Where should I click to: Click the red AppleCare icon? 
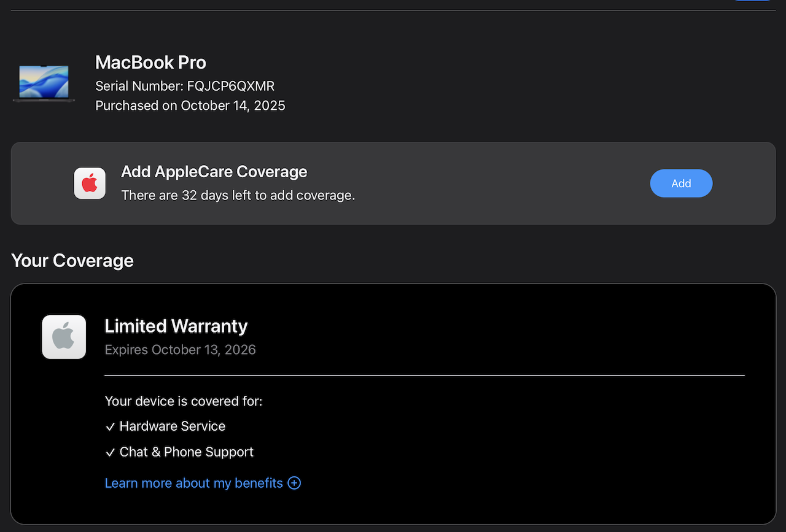[x=90, y=183]
